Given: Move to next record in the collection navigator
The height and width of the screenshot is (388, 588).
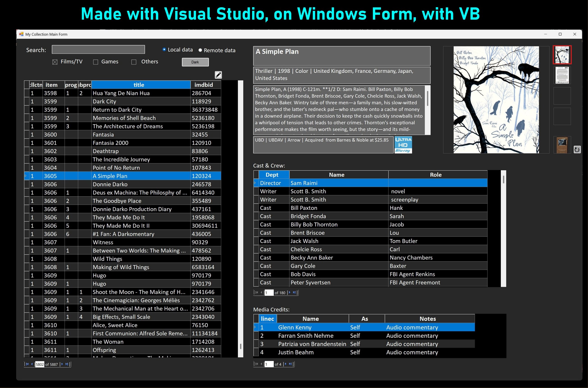Looking at the screenshot, I should point(62,364).
